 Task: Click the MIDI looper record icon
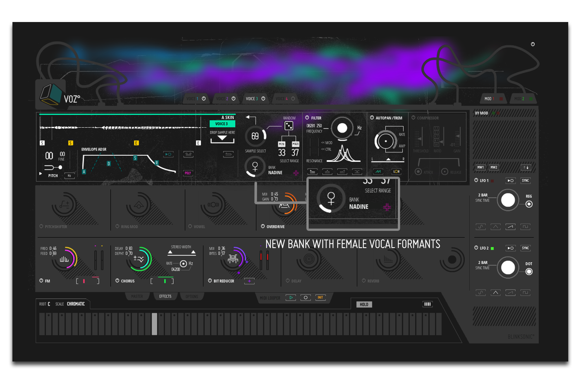306,297
